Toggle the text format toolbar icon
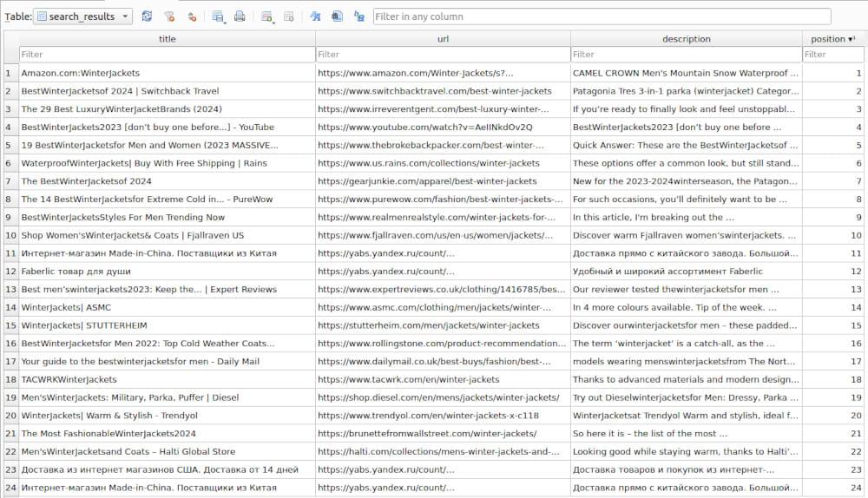868x498 pixels. (316, 16)
